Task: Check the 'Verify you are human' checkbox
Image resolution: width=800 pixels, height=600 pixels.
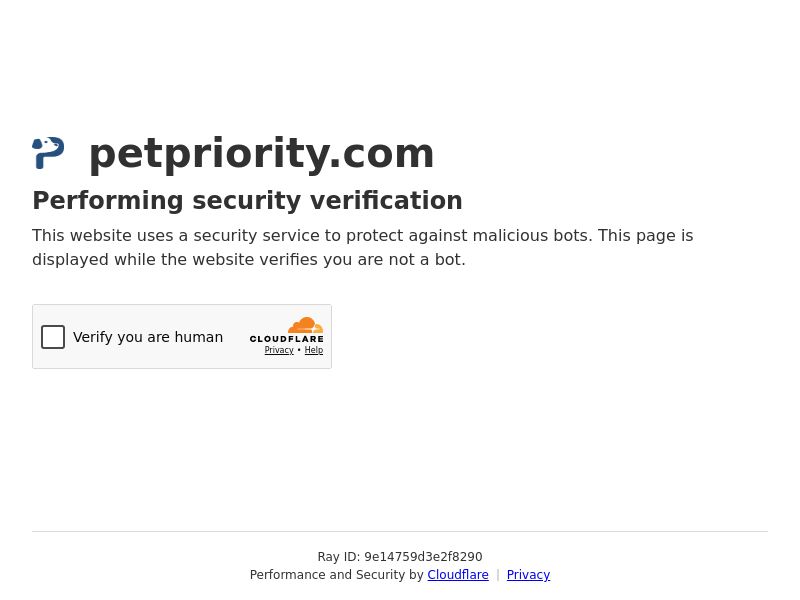Action: [53, 337]
